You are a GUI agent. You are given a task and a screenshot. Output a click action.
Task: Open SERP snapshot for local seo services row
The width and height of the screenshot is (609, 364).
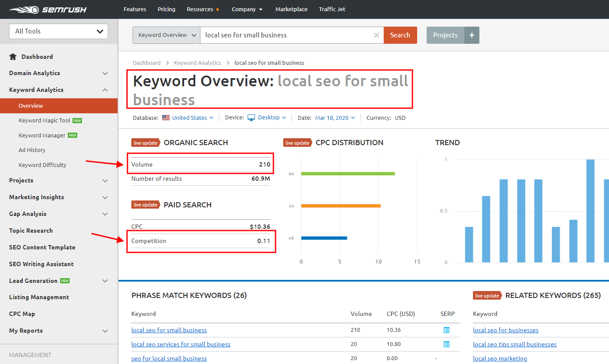tap(446, 344)
